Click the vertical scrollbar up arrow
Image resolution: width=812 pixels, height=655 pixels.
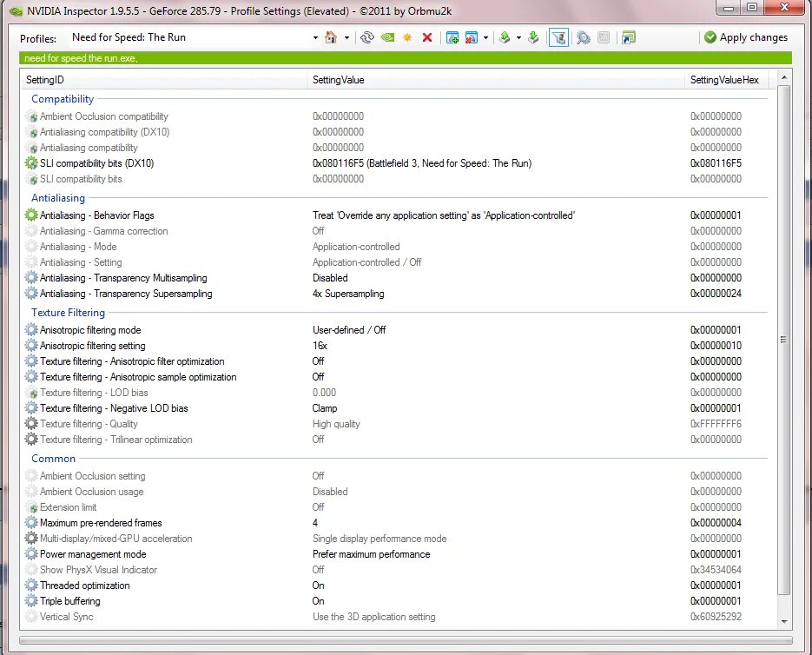click(x=784, y=77)
